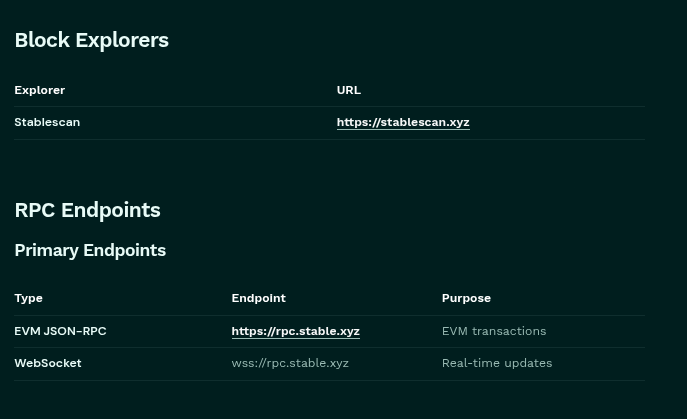Select the WebSocket type cell
The width and height of the screenshot is (687, 419).
48,363
